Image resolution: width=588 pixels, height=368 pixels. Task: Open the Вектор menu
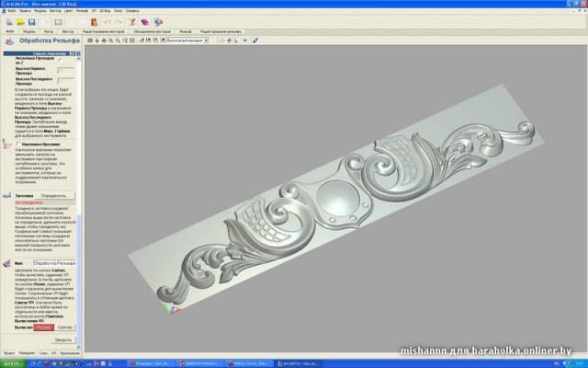[x=55, y=11]
